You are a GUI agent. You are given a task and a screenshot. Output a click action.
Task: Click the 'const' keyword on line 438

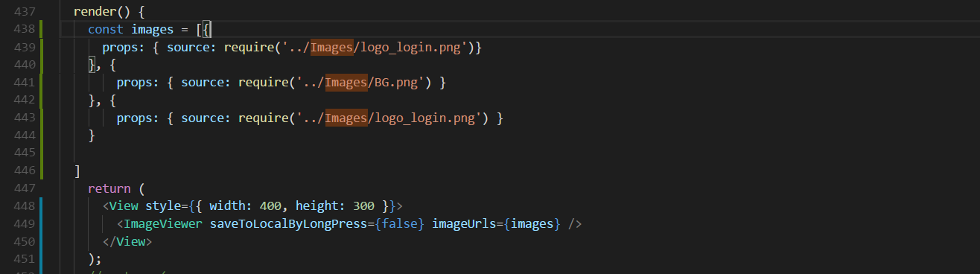pos(106,29)
